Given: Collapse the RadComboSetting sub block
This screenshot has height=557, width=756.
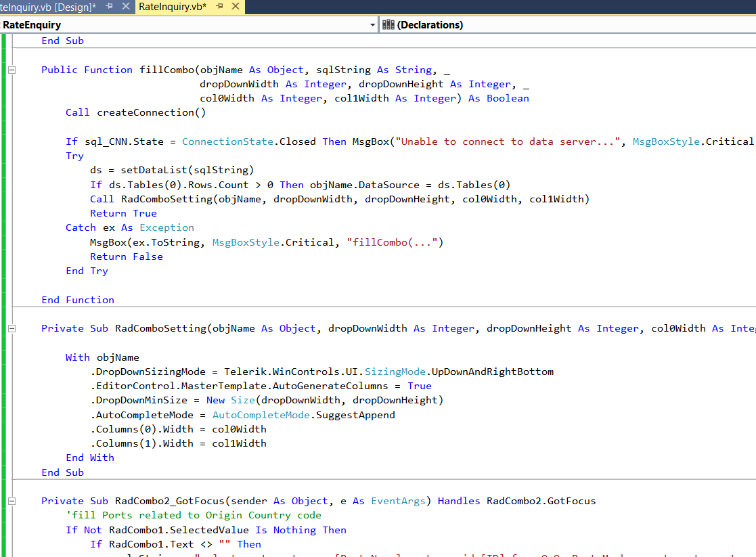Looking at the screenshot, I should [12, 328].
